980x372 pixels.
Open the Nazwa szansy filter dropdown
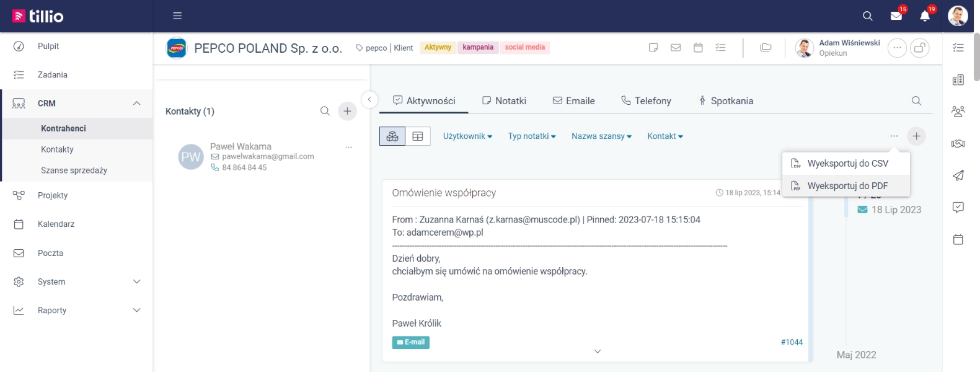click(601, 136)
